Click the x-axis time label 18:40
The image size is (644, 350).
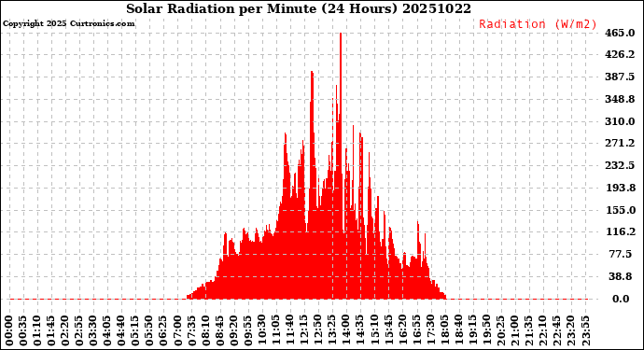[459, 331]
